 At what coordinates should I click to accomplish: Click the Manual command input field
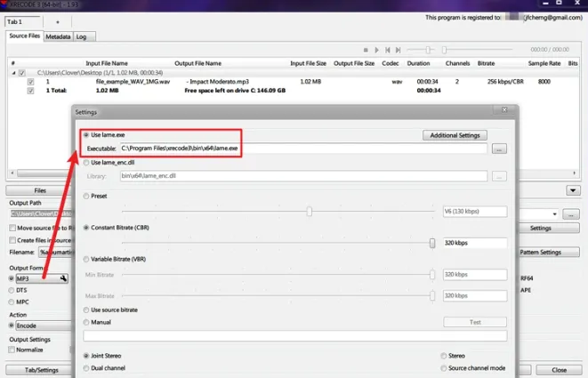tap(295, 336)
